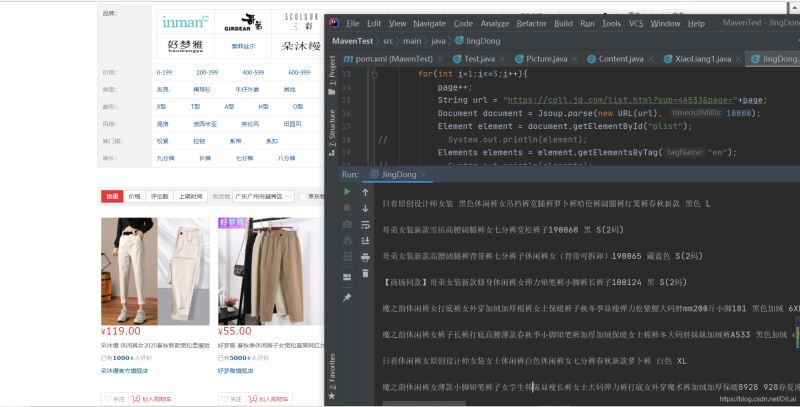This screenshot has height=407, width=800.
Task: Jump up the stack trace arrow in Run panel
Action: pyautogui.click(x=365, y=192)
